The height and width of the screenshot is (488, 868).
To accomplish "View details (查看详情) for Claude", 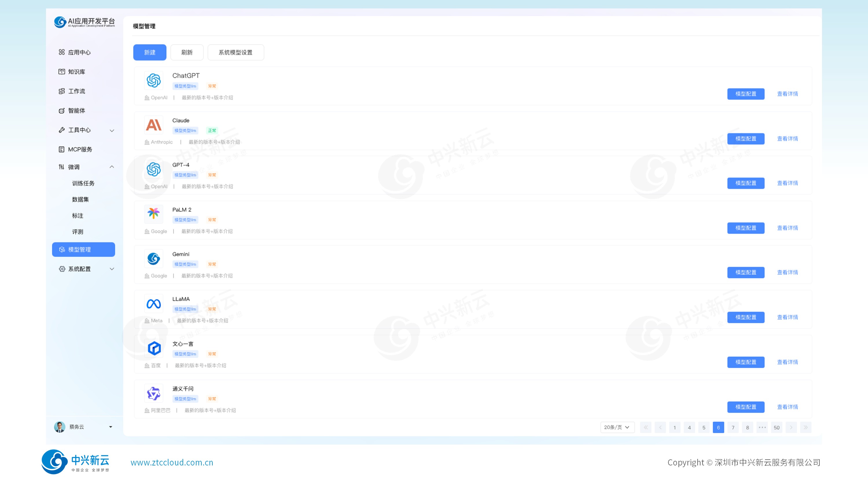I will [788, 139].
